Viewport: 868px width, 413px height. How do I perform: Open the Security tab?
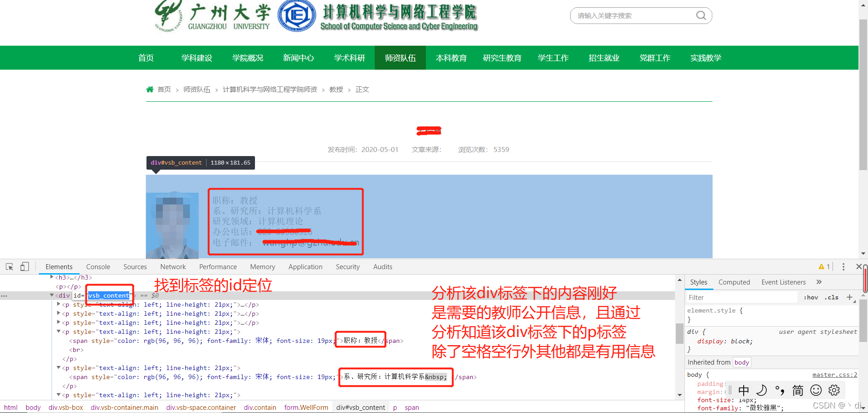[x=348, y=267]
